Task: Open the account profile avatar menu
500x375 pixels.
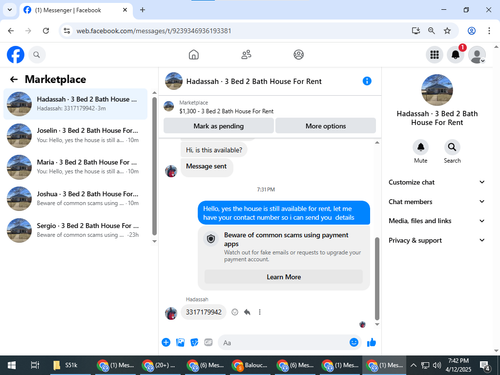Action: click(477, 55)
